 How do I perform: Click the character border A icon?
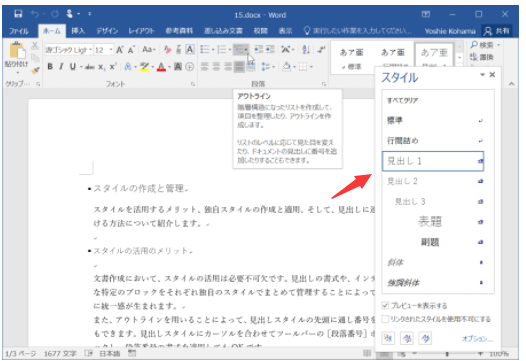pyautogui.click(x=190, y=50)
